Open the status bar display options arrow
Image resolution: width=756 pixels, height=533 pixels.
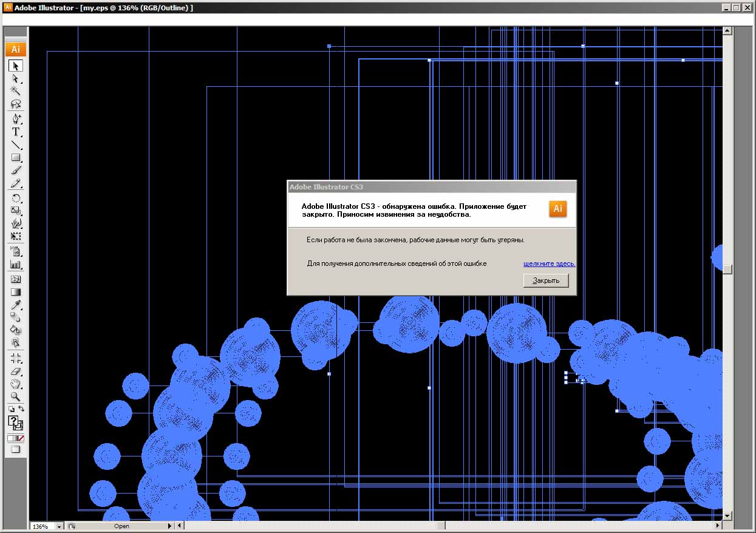click(x=171, y=526)
